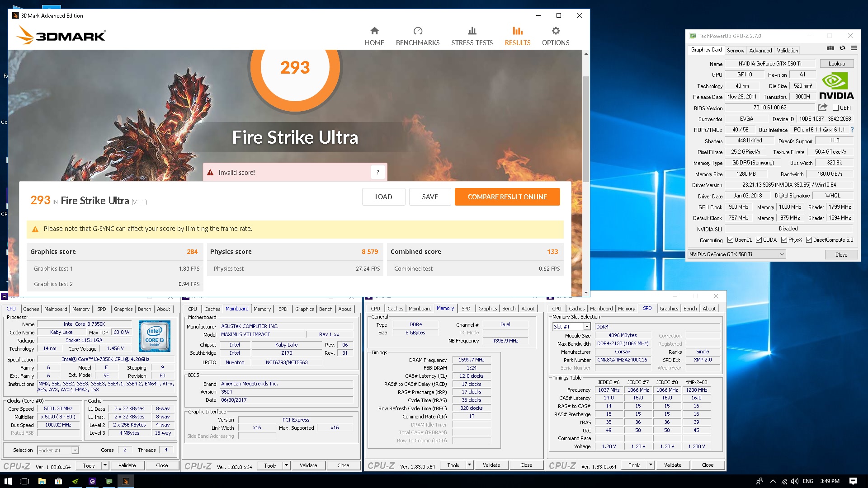Open Microsoft Store from the taskbar
The image size is (868, 488).
(58, 481)
